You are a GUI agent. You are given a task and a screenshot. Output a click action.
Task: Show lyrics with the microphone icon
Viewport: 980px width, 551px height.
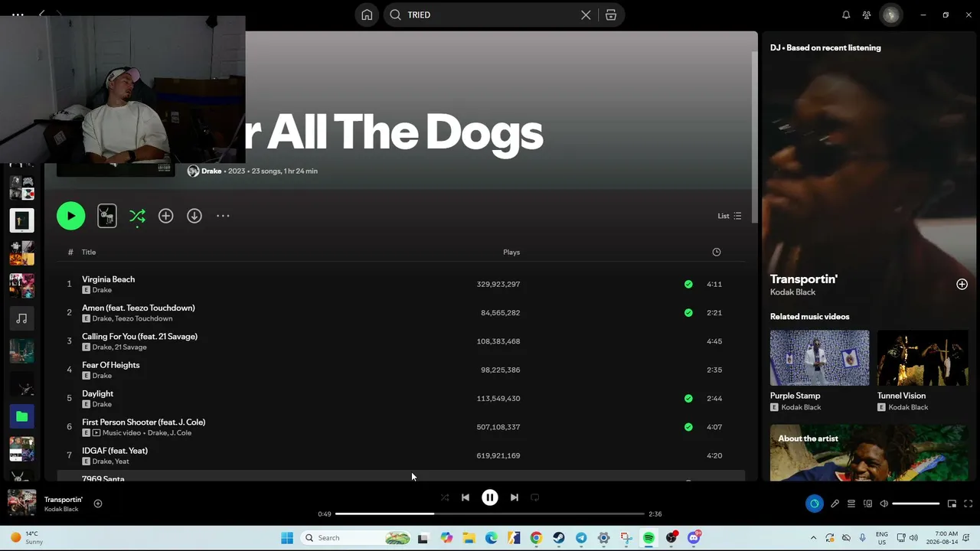point(835,504)
